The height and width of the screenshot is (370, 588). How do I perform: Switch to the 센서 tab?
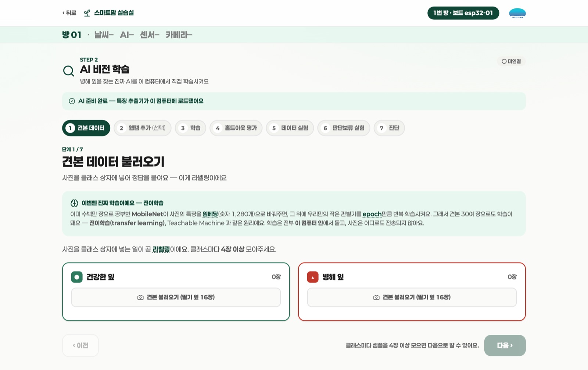[150, 35]
